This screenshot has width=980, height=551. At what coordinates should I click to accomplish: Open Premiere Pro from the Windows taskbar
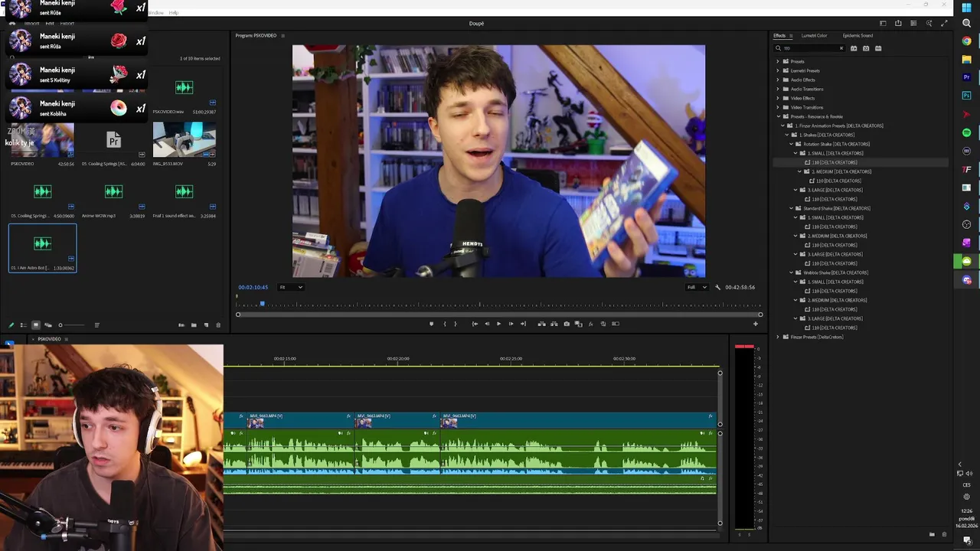pyautogui.click(x=967, y=77)
